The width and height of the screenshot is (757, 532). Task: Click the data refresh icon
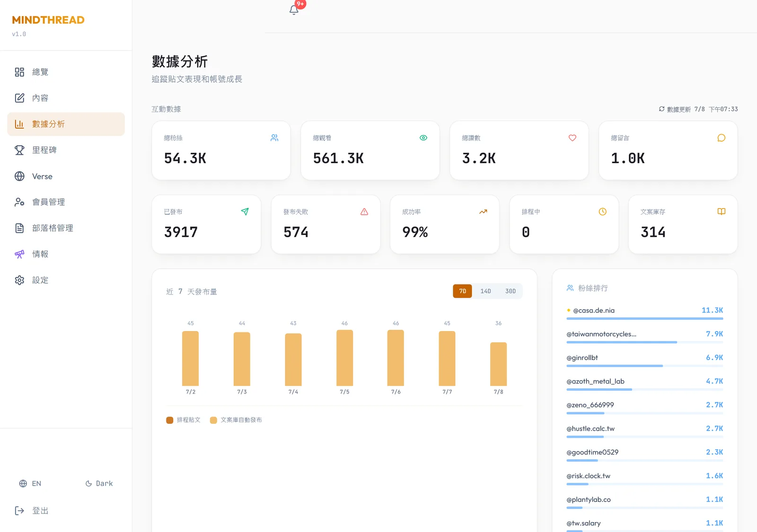[x=661, y=109]
